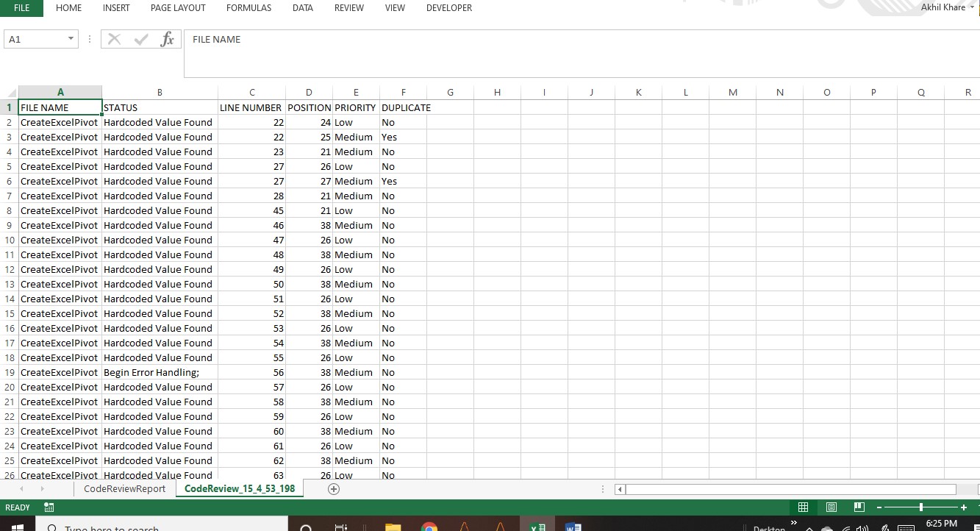980x531 pixels.
Task: Select CreateExcelPivot cell in row 10
Action: [60, 240]
